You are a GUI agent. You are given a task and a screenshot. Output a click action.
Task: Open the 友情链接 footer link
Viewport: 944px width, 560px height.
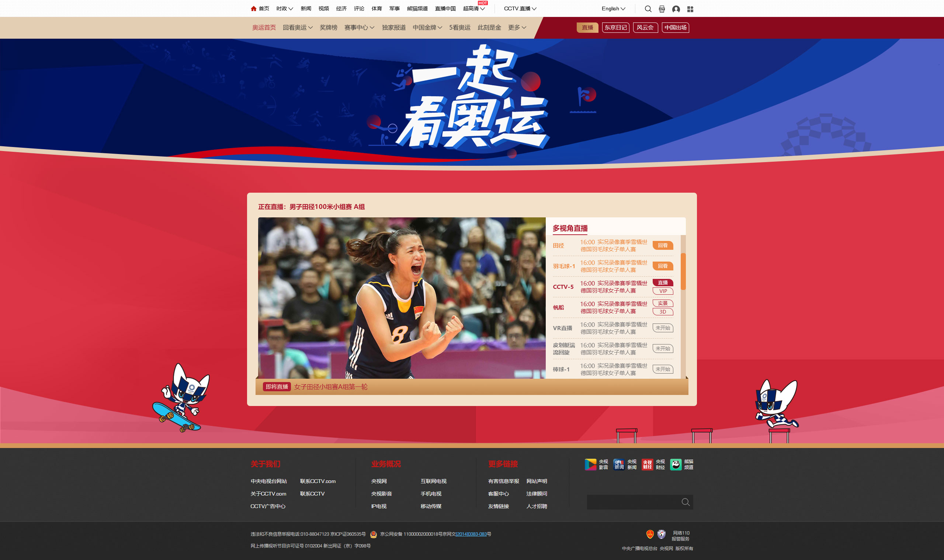coord(499,506)
